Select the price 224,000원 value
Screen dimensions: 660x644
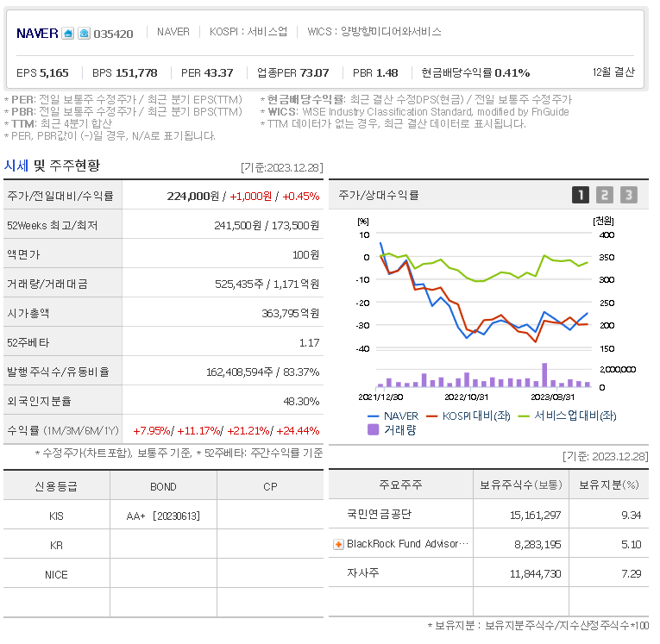click(192, 197)
